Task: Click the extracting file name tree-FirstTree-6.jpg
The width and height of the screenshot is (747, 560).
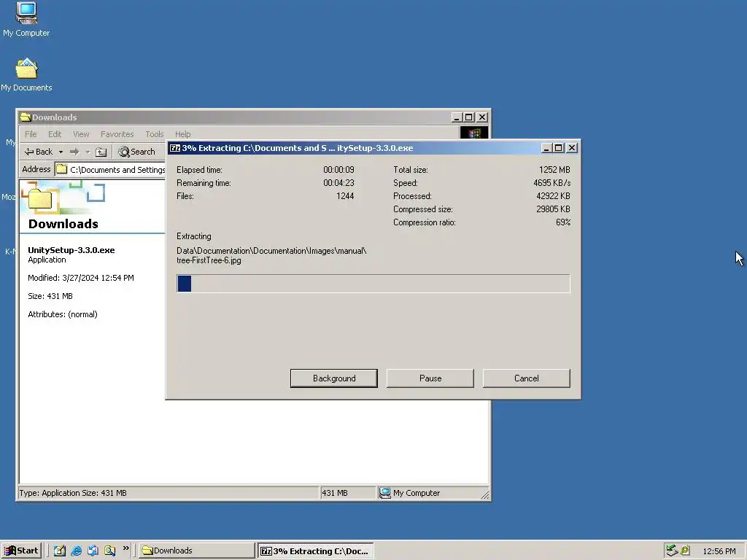Action: point(209,260)
